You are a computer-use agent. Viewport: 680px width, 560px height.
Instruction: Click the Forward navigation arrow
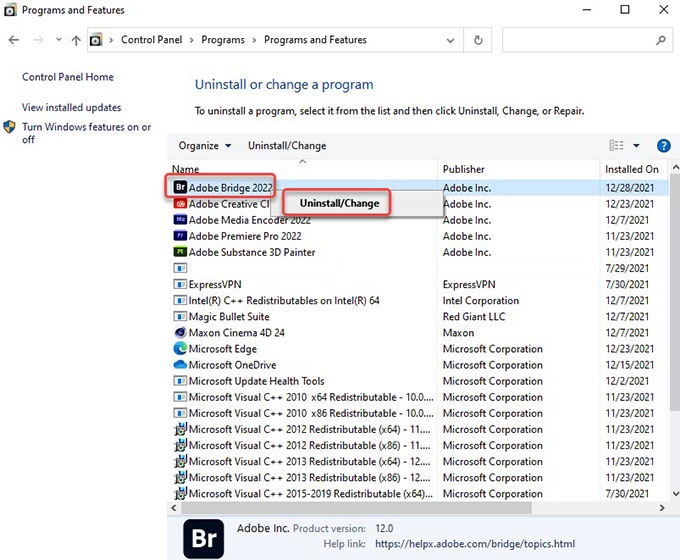pyautogui.click(x=39, y=40)
